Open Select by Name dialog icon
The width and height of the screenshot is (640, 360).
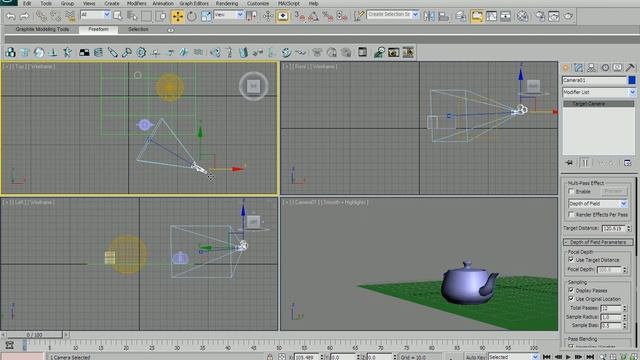pos(132,16)
